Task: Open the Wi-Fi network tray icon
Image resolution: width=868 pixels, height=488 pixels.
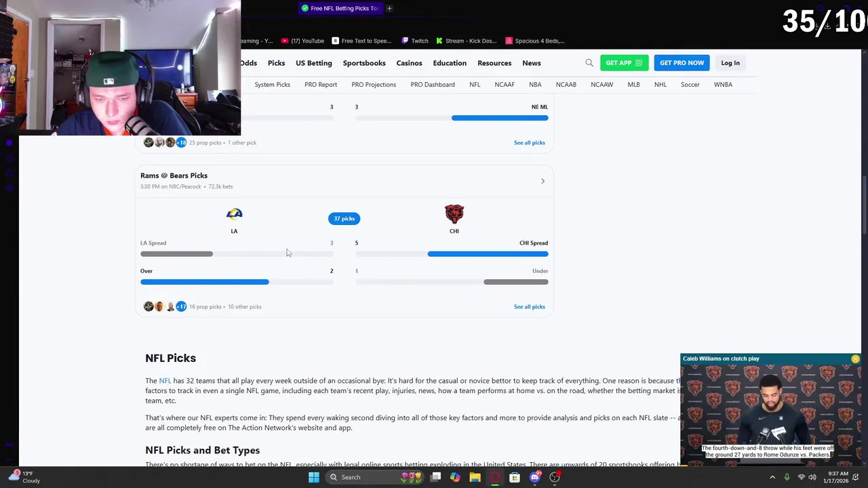Action: click(x=802, y=477)
